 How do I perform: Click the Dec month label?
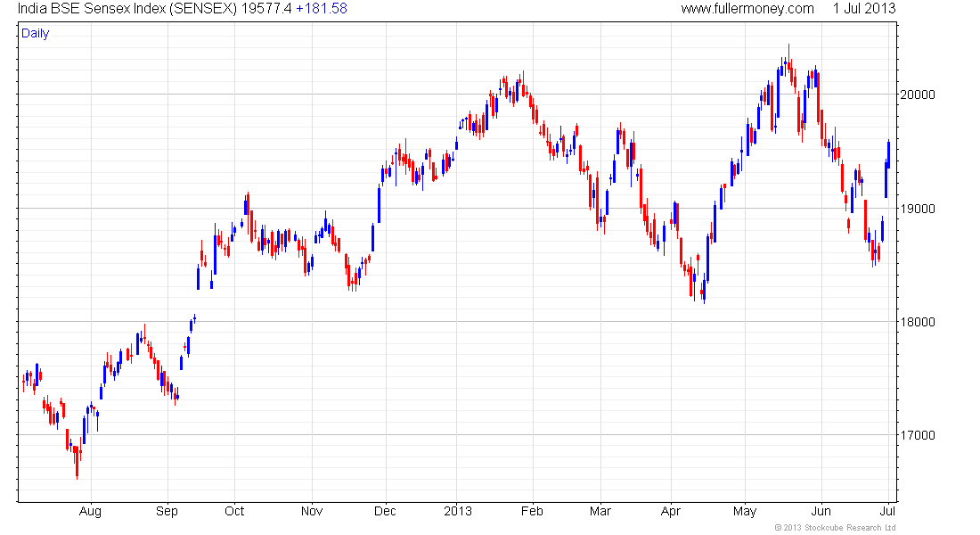point(385,511)
